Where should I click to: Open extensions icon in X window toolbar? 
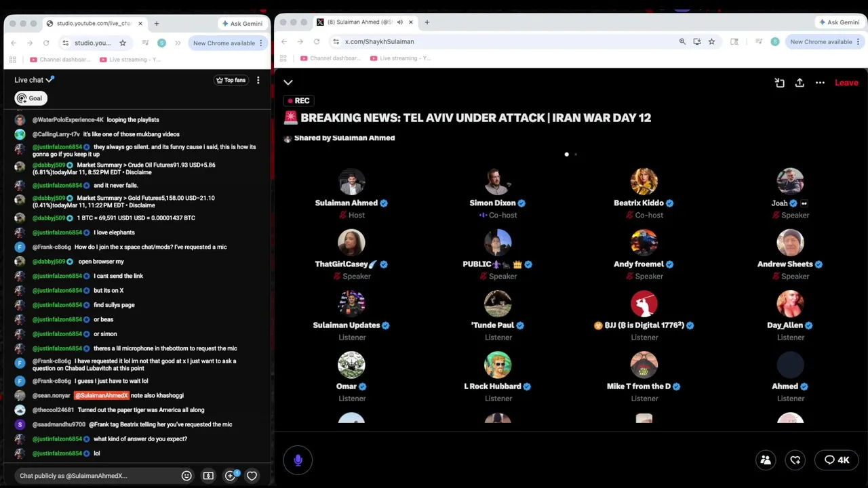tap(734, 41)
